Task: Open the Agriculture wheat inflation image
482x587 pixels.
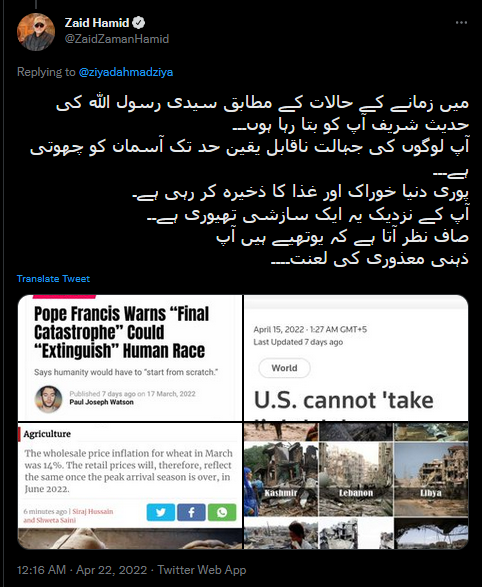Action: 130,486
